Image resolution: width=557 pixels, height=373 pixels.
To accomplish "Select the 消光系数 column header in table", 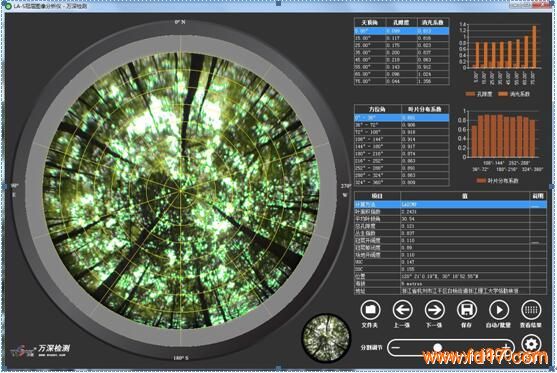I will (433, 22).
